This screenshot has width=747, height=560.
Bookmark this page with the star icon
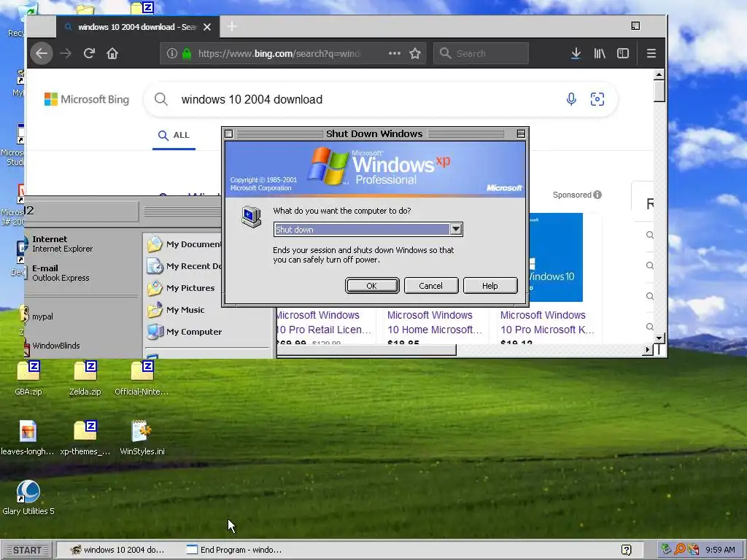(415, 53)
